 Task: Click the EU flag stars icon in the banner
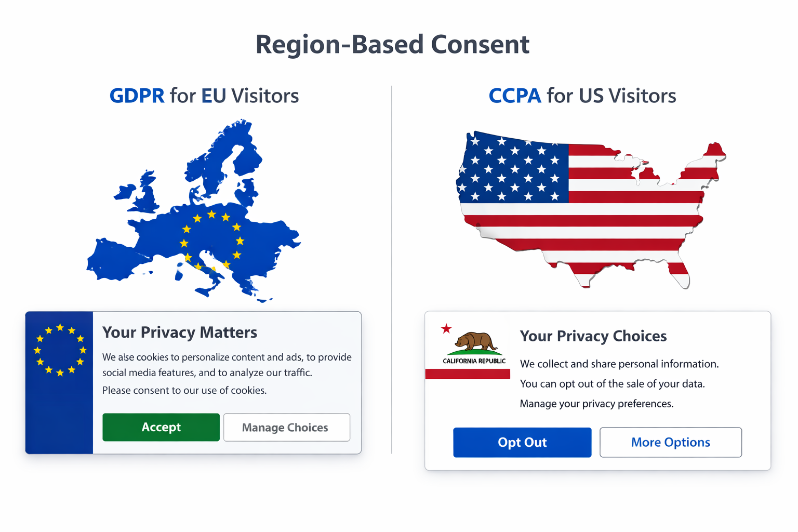click(x=60, y=350)
